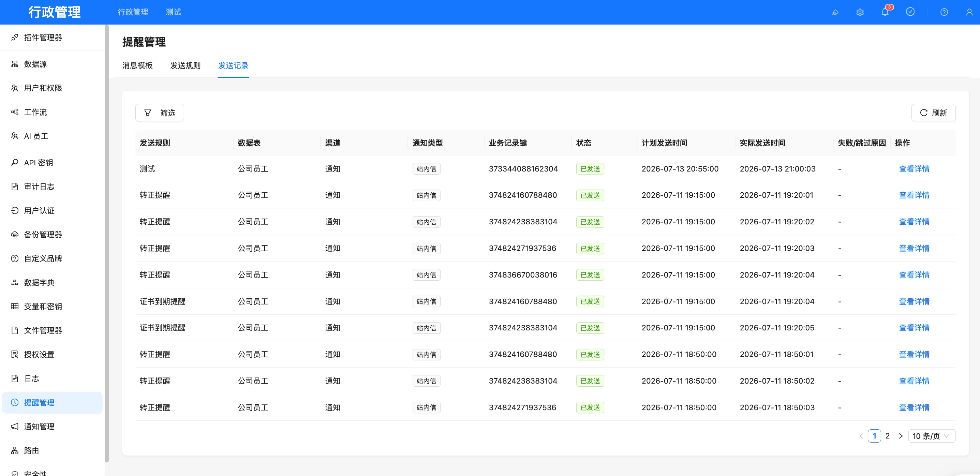Click the 筛选 filter button

(x=159, y=113)
